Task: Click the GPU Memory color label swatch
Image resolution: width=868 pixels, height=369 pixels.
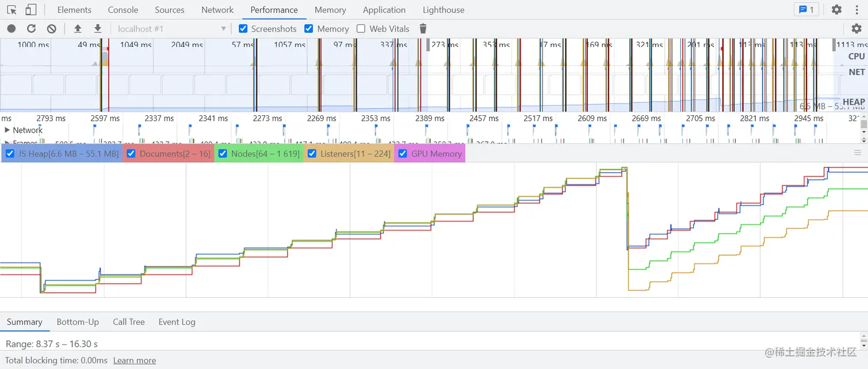Action: coord(429,153)
